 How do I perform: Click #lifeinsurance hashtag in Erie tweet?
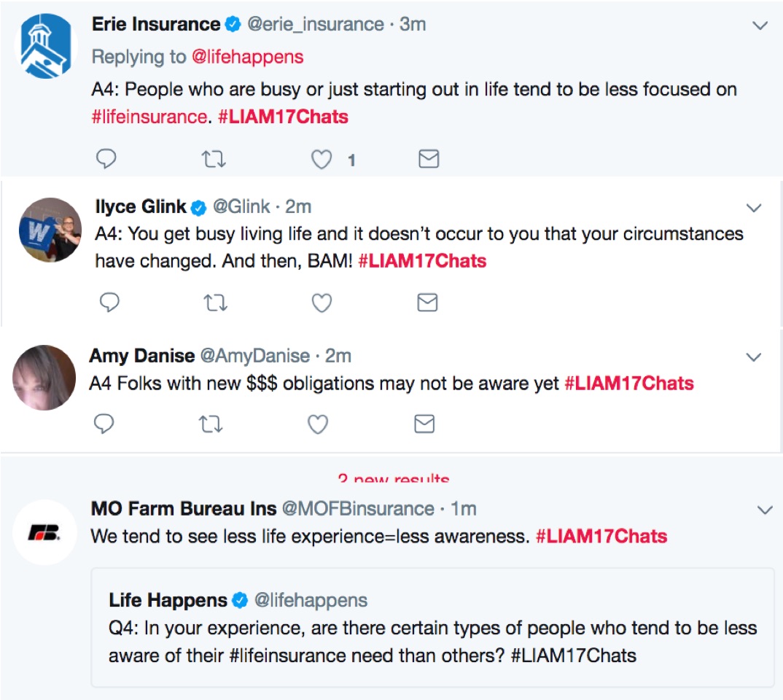click(x=149, y=117)
